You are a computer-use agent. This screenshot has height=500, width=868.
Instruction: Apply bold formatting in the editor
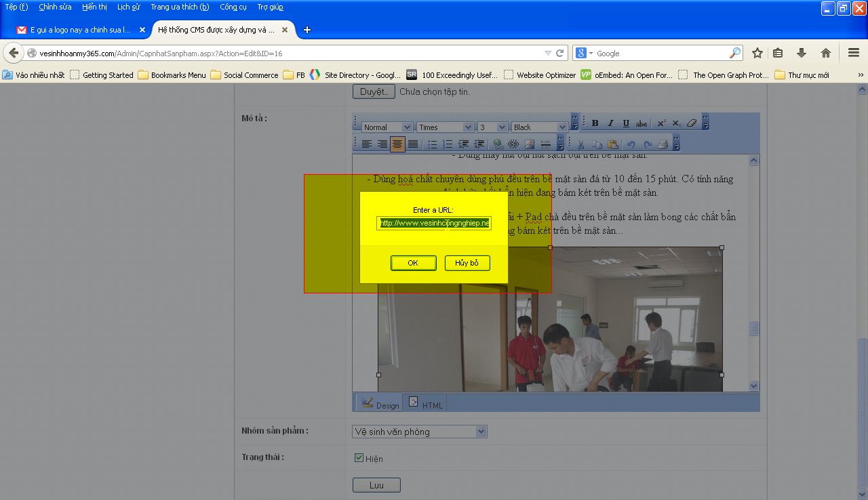(x=595, y=123)
